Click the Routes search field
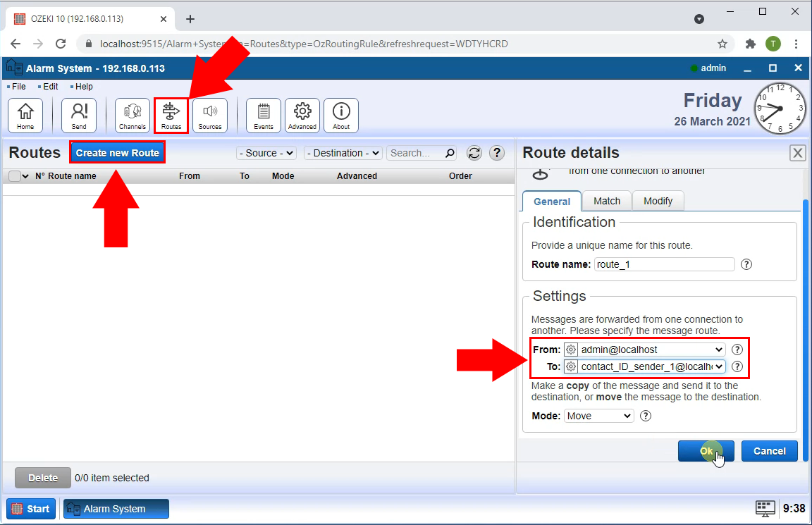This screenshot has width=812, height=525. point(415,153)
